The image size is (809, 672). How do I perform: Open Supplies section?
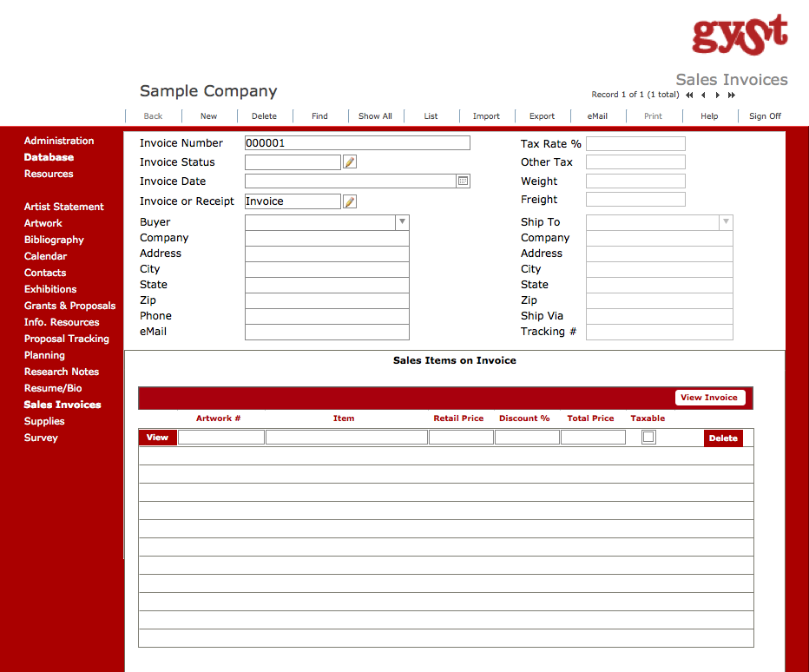pos(44,421)
